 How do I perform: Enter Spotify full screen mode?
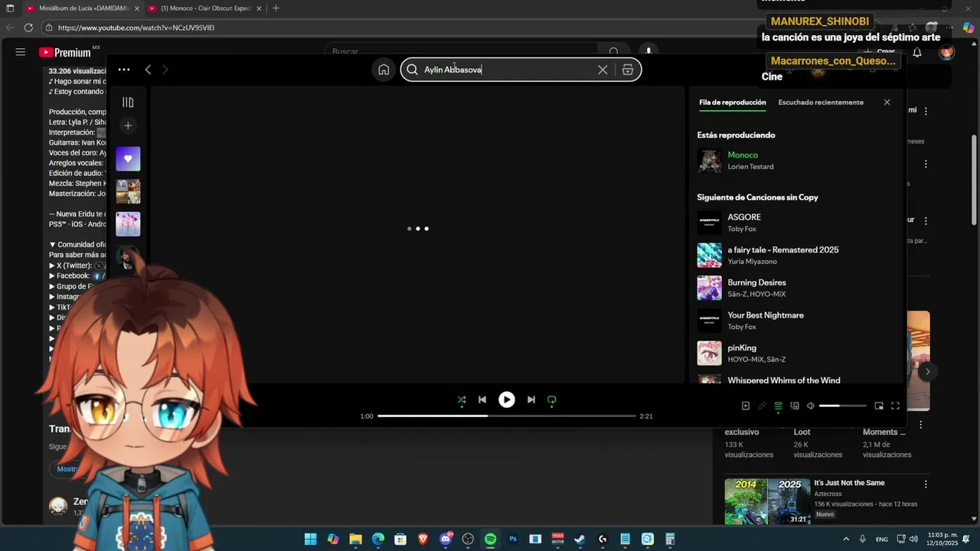pyautogui.click(x=895, y=406)
